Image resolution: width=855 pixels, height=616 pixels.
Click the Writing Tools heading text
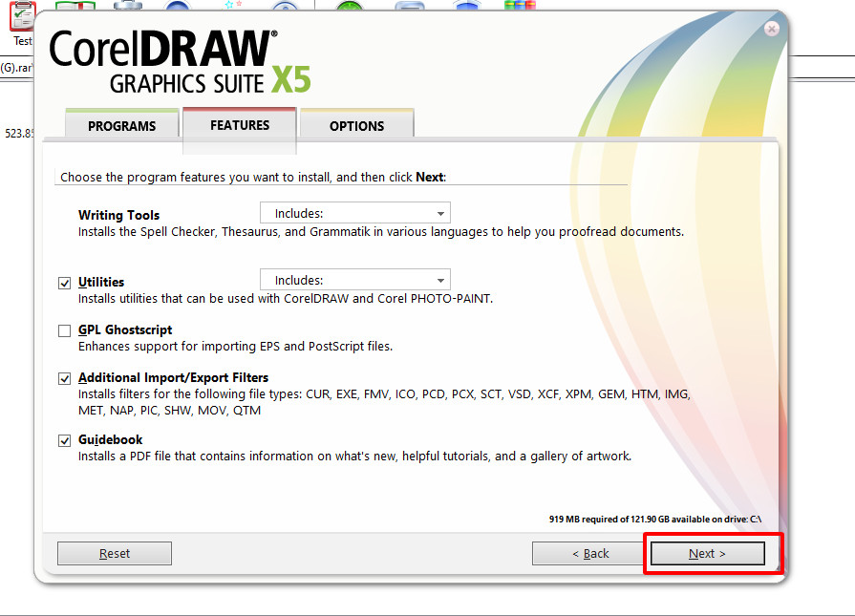pyautogui.click(x=118, y=215)
